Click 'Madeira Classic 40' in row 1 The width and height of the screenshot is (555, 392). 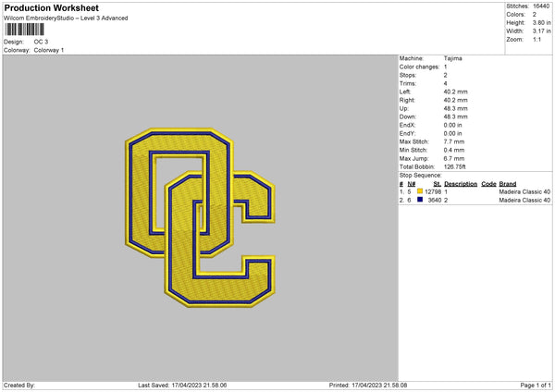point(524,191)
